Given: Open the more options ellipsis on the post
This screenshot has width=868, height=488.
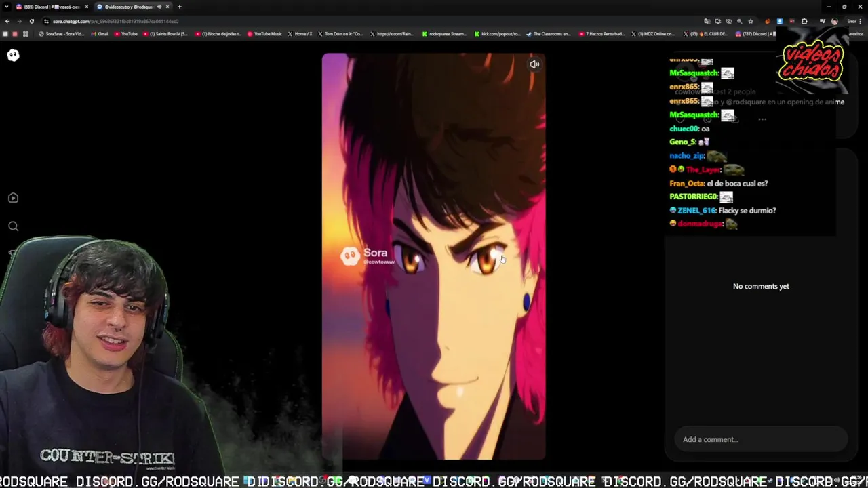Looking at the screenshot, I should tap(762, 119).
